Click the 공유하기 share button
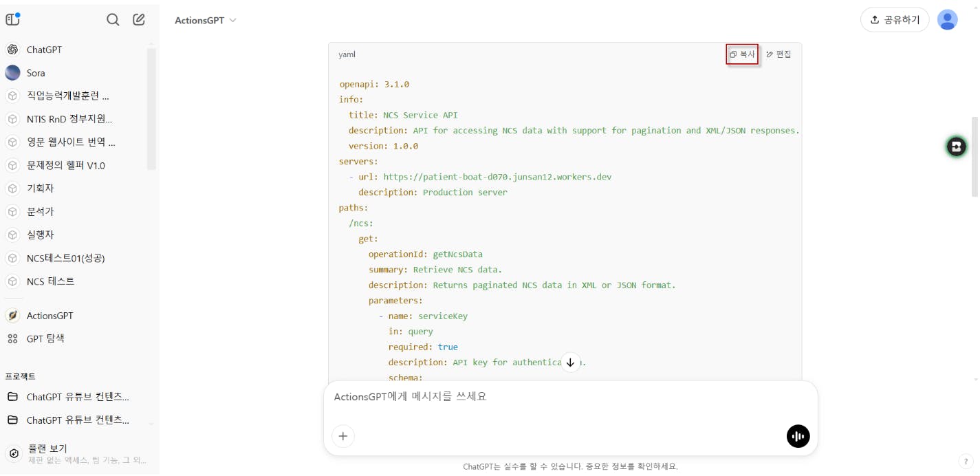The width and height of the screenshot is (980, 476). [894, 20]
